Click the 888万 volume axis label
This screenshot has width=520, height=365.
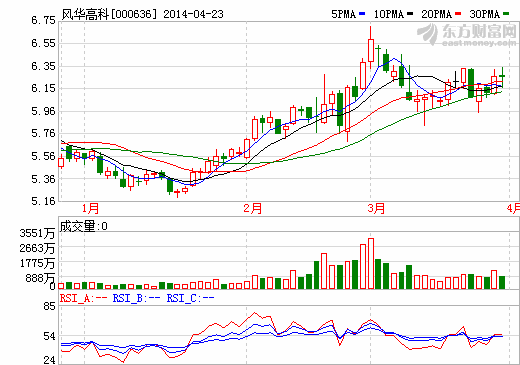coord(40,278)
